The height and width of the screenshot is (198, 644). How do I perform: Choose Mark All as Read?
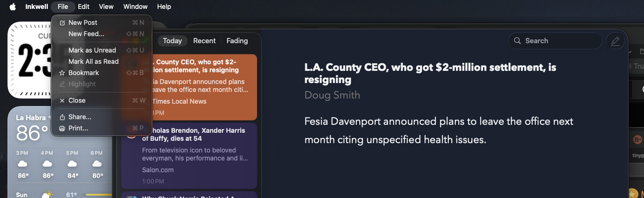pyautogui.click(x=93, y=61)
